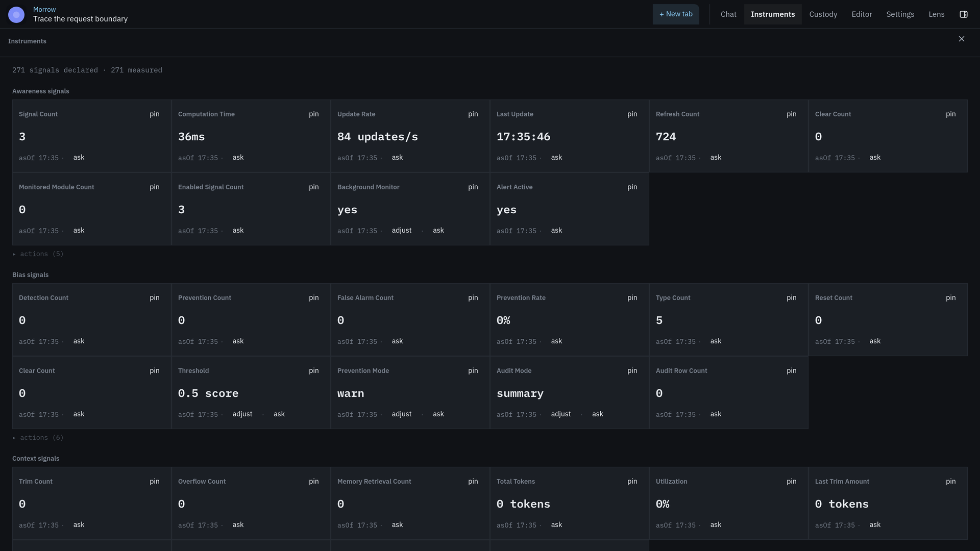Ask about Enabled Signal Count
This screenshot has height=551, width=980.
pos(238,230)
